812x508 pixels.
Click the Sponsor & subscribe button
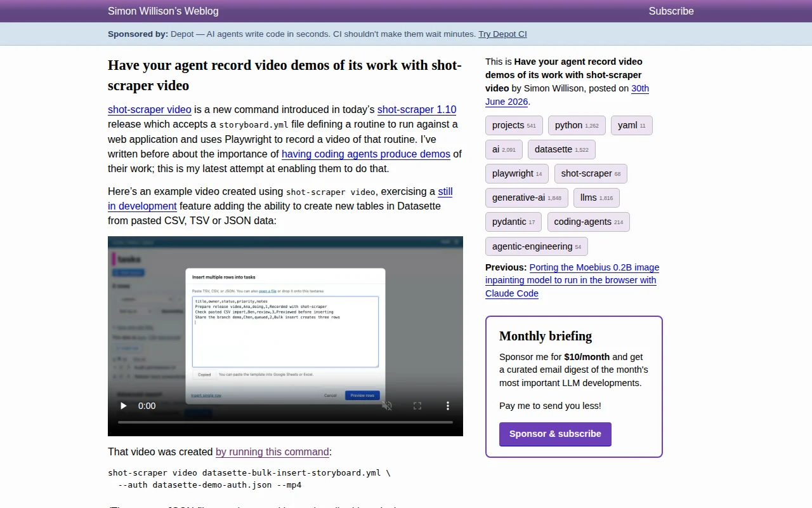click(555, 434)
